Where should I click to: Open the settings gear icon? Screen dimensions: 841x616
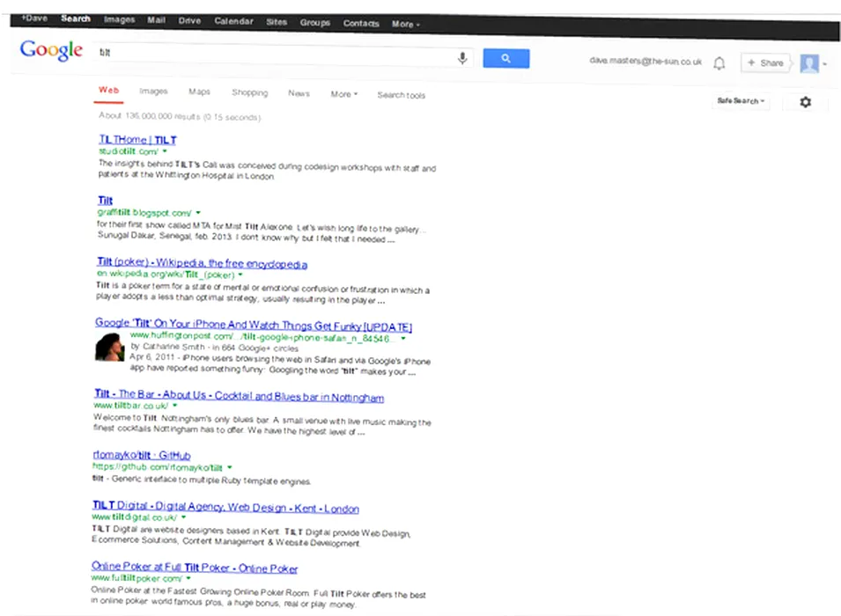[805, 102]
